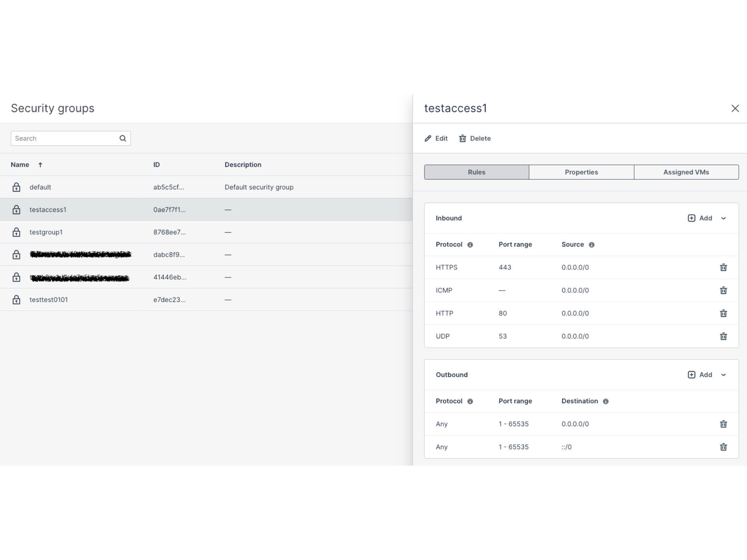This screenshot has width=747, height=560.
Task: Click info icon next to Inbound Protocol header
Action: coord(470,245)
